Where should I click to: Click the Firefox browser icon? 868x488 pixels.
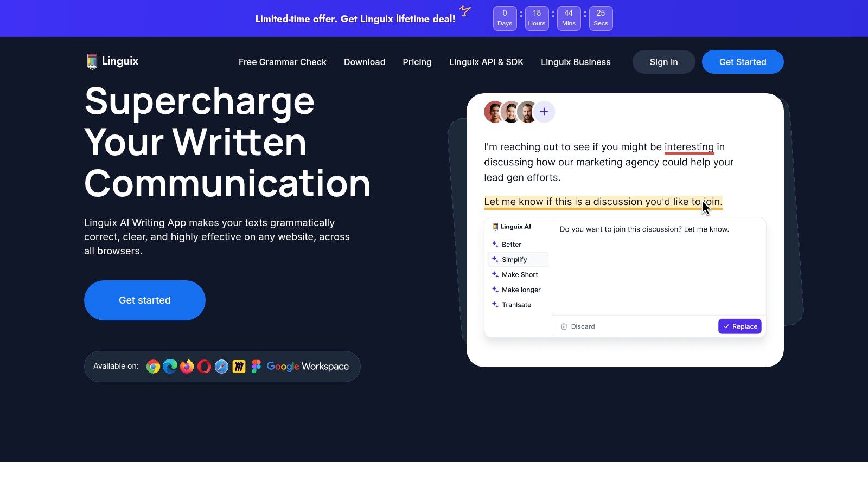pyautogui.click(x=187, y=367)
